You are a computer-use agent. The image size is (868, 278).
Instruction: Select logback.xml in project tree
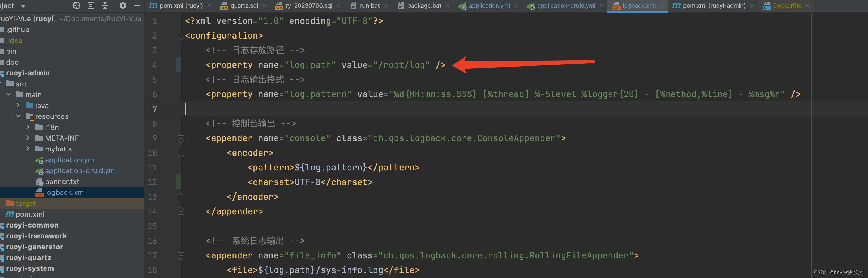click(65, 192)
